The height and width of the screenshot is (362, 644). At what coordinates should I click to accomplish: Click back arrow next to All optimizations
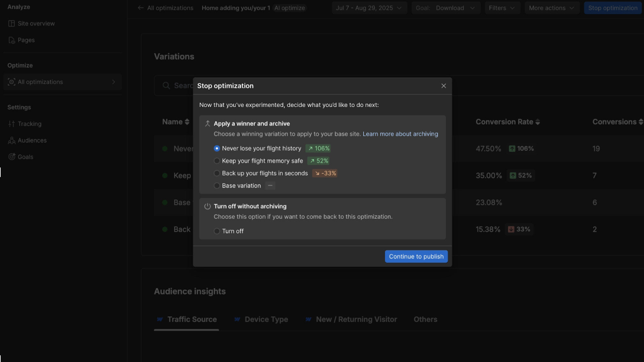(x=141, y=8)
